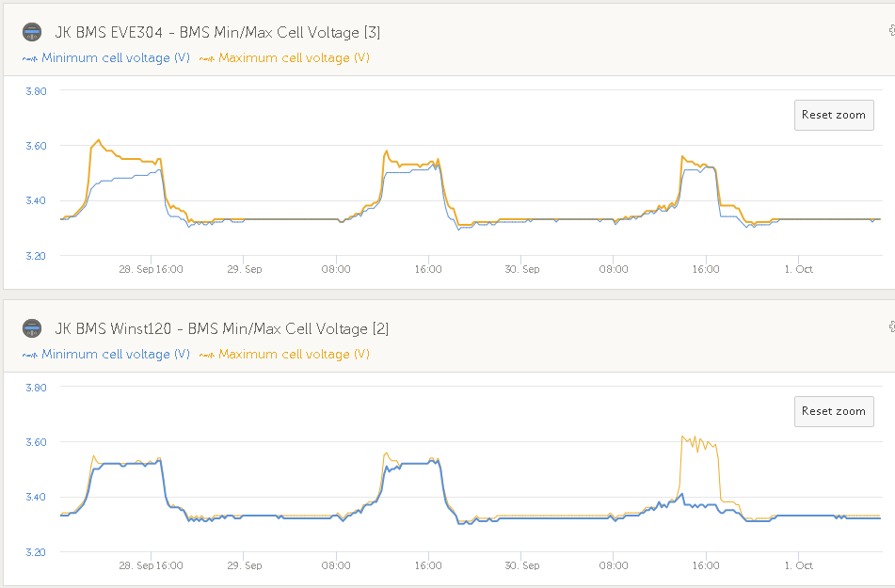895x588 pixels.
Task: Click the highest orange peak in EVE304 chart
Action: coord(98,140)
